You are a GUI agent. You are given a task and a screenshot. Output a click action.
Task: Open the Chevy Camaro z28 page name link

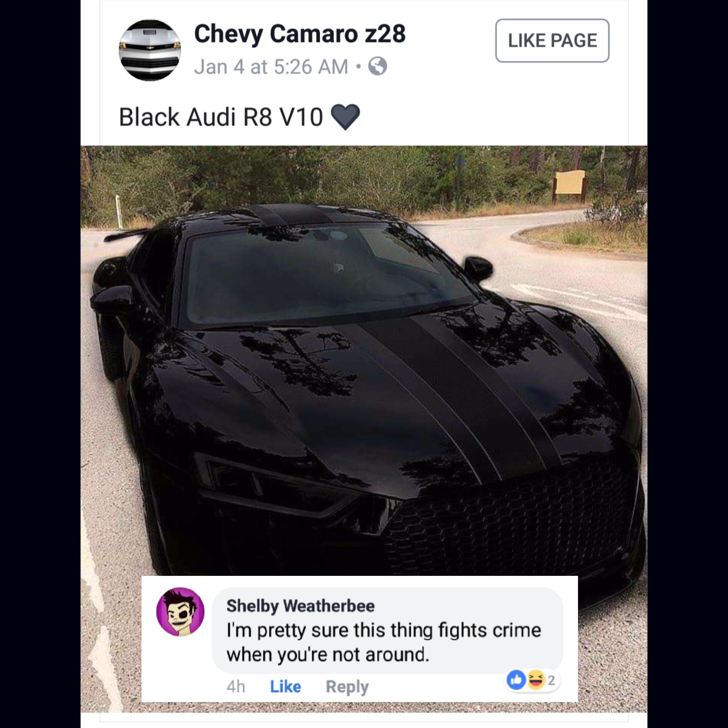point(300,34)
